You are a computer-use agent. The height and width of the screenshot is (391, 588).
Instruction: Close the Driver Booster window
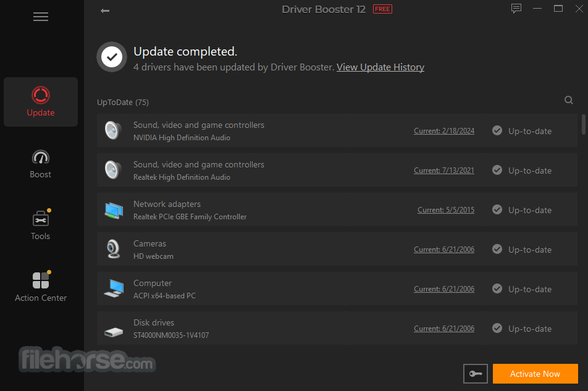click(579, 9)
